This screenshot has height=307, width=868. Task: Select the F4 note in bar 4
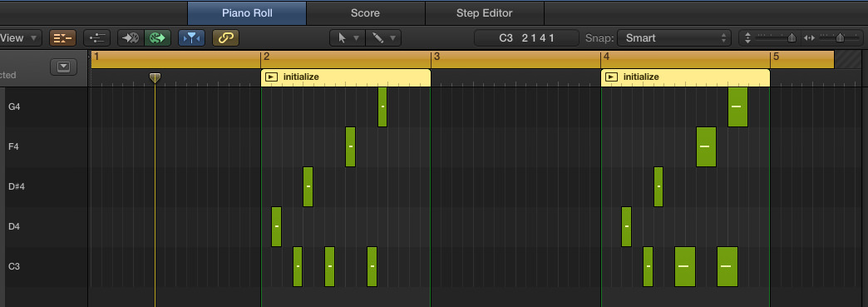tap(707, 147)
